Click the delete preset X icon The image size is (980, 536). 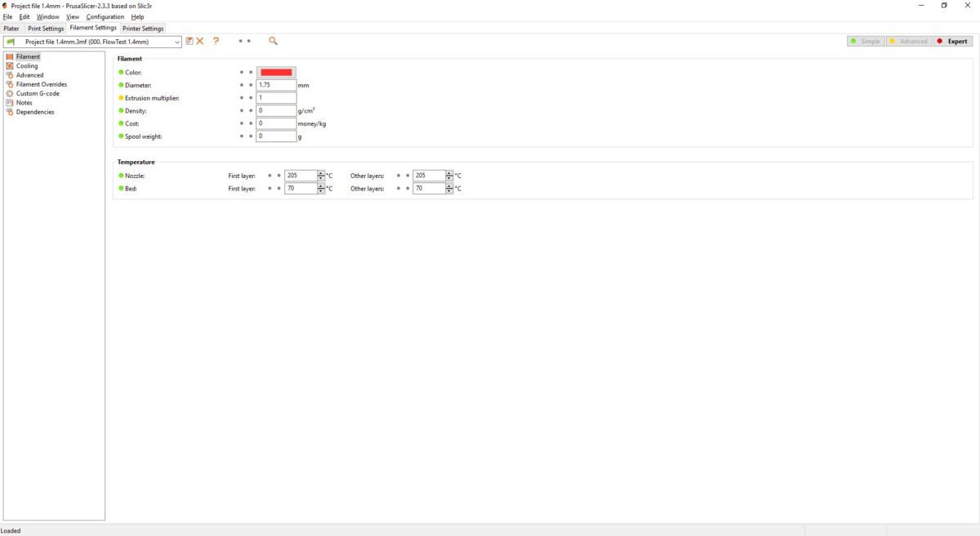199,41
